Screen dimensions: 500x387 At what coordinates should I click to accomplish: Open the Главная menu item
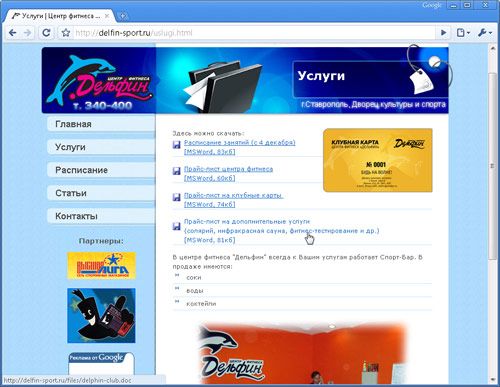(x=101, y=124)
